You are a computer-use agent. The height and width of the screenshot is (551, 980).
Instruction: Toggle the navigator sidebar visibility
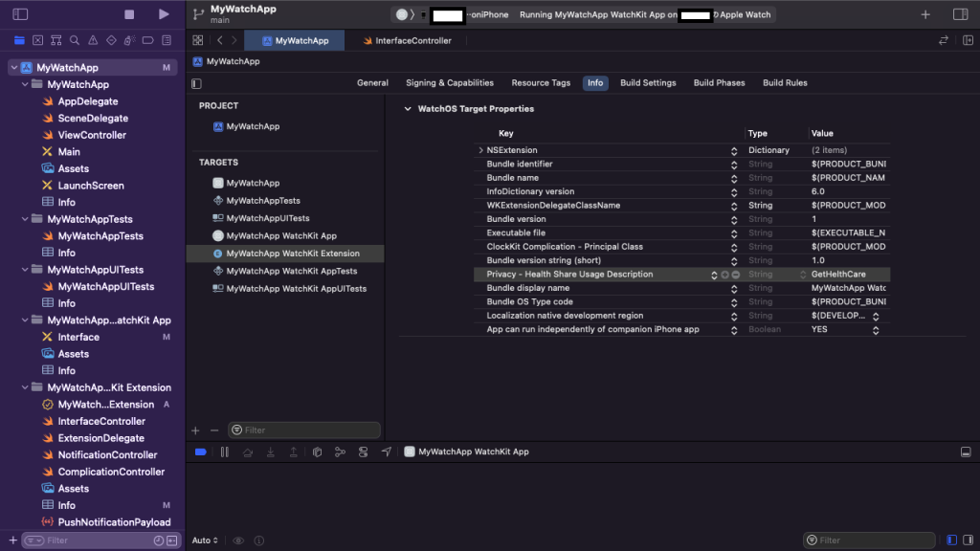tap(20, 13)
